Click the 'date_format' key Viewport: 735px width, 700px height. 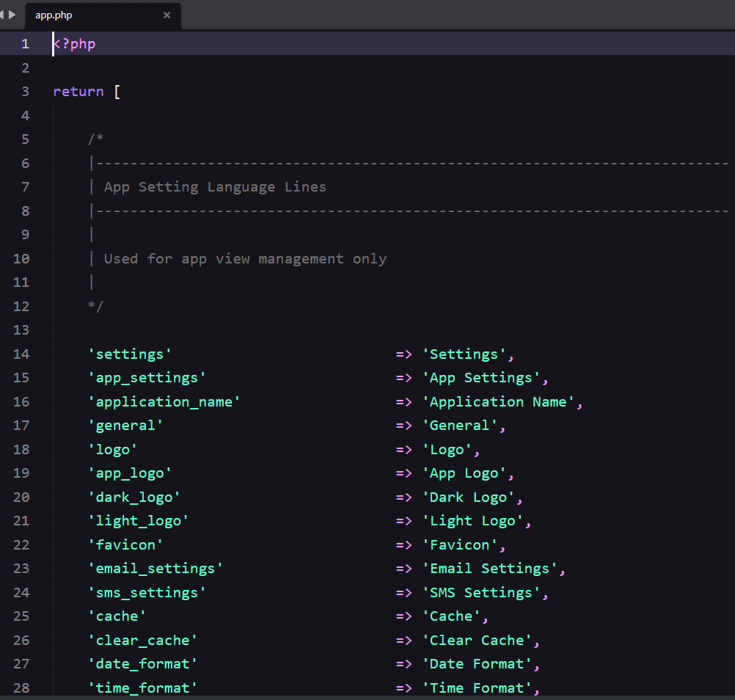point(142,664)
